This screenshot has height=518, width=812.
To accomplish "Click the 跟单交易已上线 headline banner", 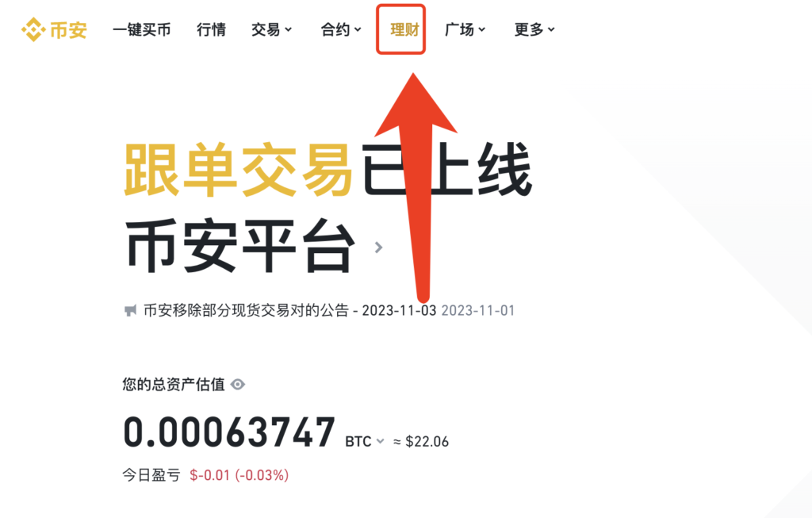I will [x=327, y=170].
